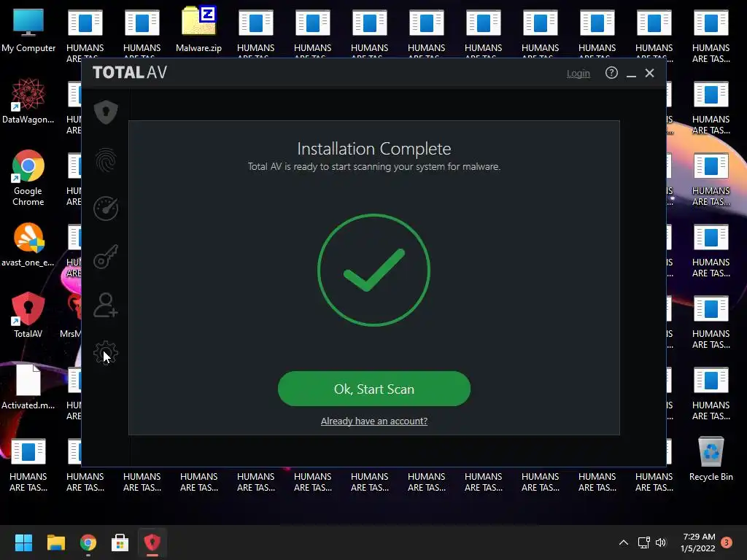Click large green checkmark graphic

pyautogui.click(x=374, y=270)
